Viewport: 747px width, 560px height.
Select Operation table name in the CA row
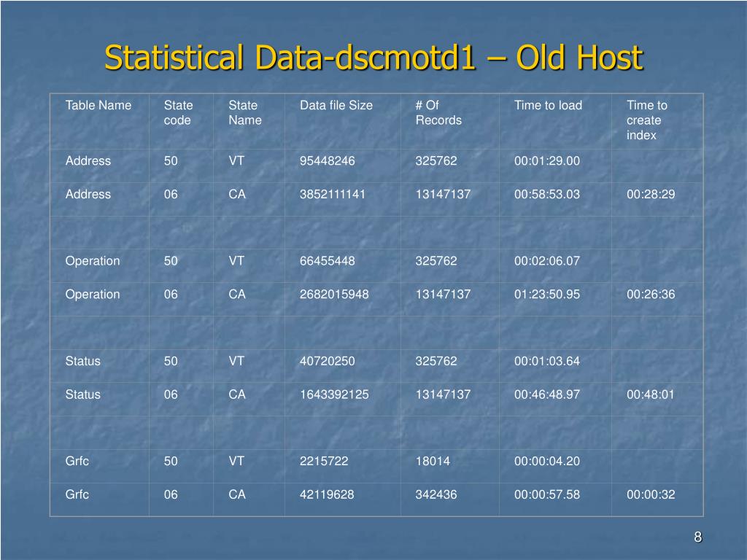[93, 295]
